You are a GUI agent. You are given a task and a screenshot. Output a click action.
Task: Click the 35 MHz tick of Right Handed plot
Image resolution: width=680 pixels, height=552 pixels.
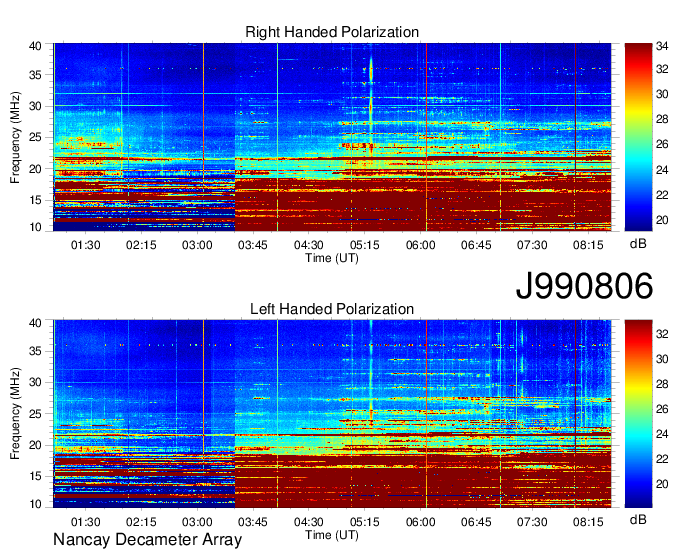[x=35, y=75]
